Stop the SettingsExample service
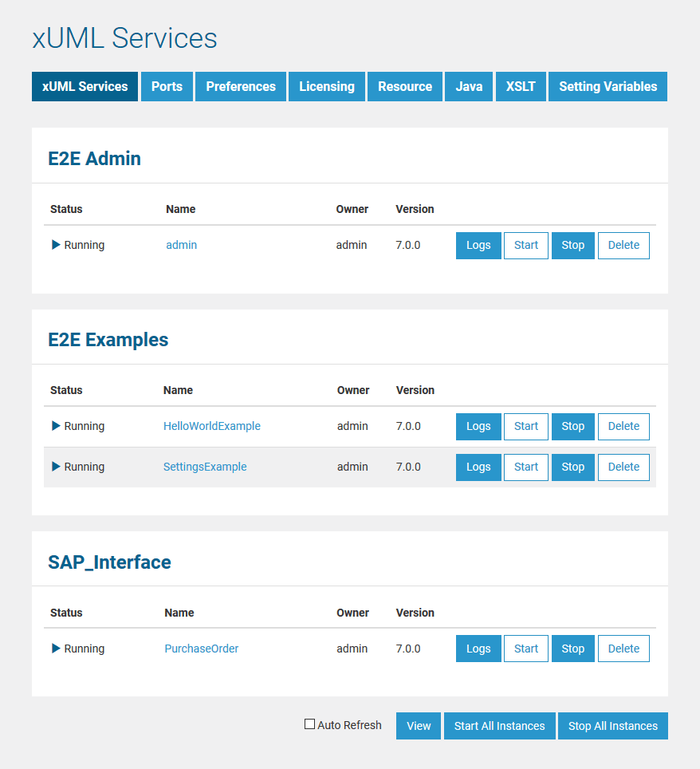This screenshot has height=769, width=700. click(x=572, y=467)
